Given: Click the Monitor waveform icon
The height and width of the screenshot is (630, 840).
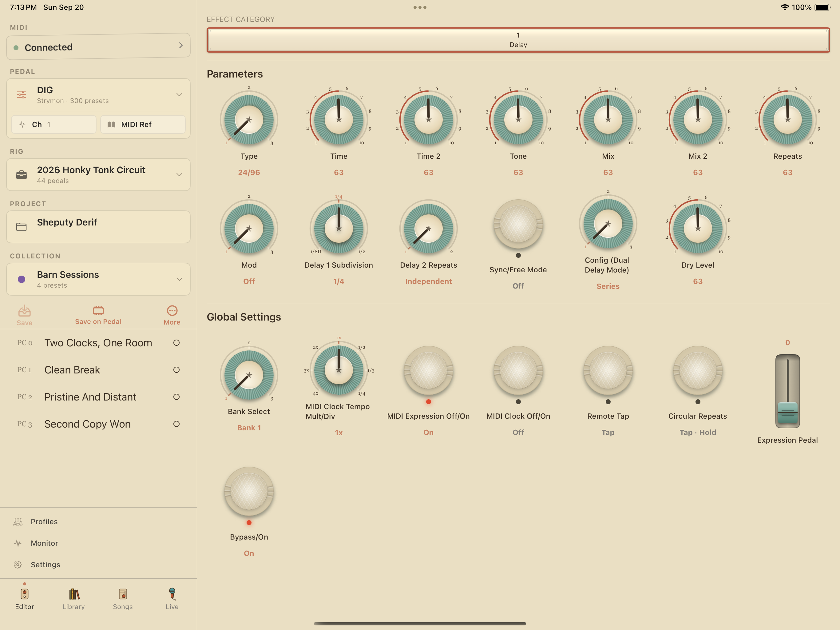Looking at the screenshot, I should 18,543.
